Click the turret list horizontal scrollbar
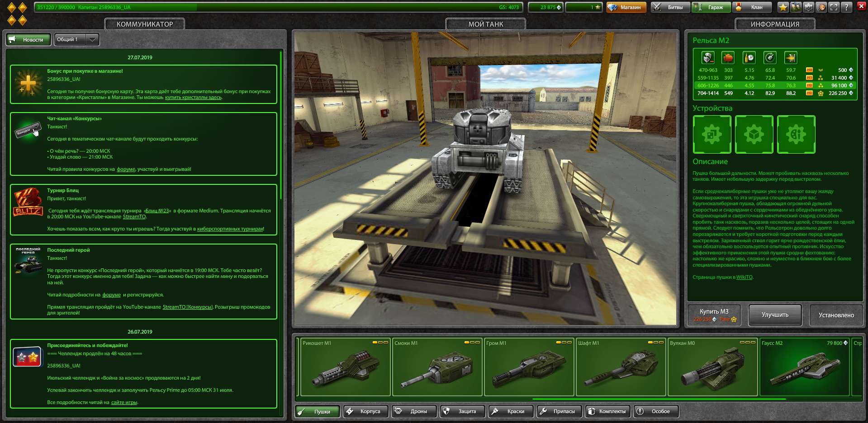 coord(659,399)
